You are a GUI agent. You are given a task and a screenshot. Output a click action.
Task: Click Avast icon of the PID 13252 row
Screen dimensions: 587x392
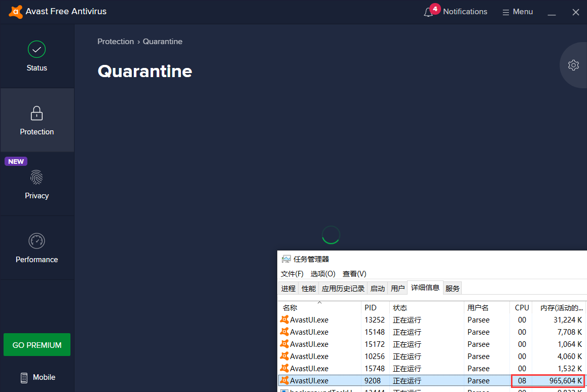coord(284,319)
